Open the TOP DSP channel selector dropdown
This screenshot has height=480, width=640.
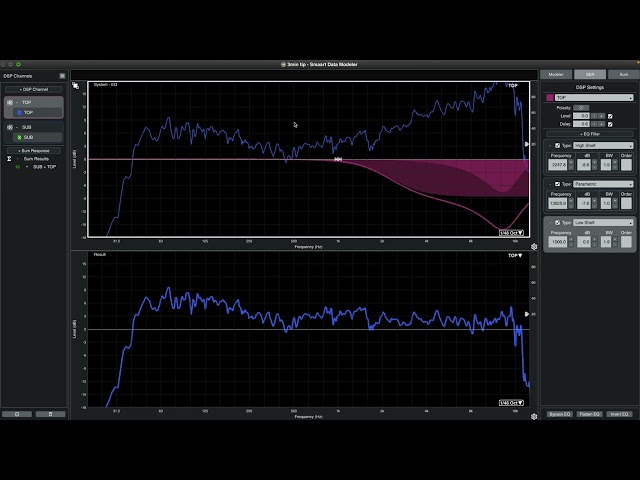[594, 98]
